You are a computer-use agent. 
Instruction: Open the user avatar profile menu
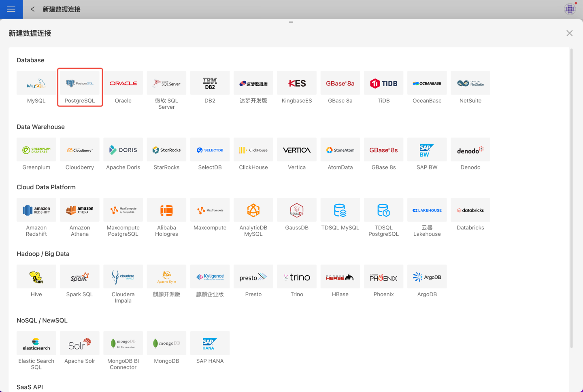(570, 9)
